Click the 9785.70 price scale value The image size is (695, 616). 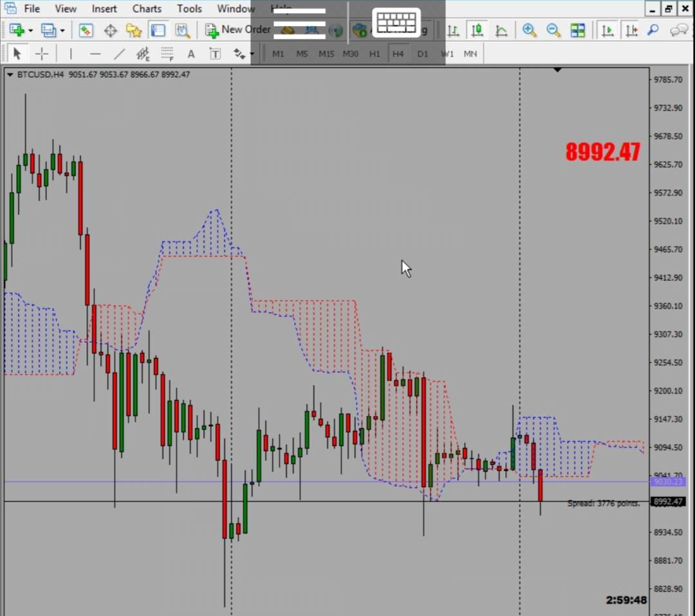tap(668, 80)
